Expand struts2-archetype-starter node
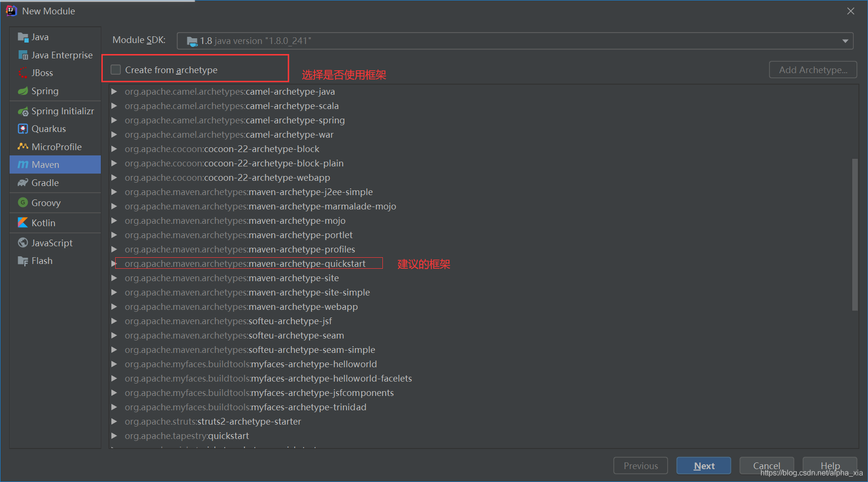 (114, 421)
